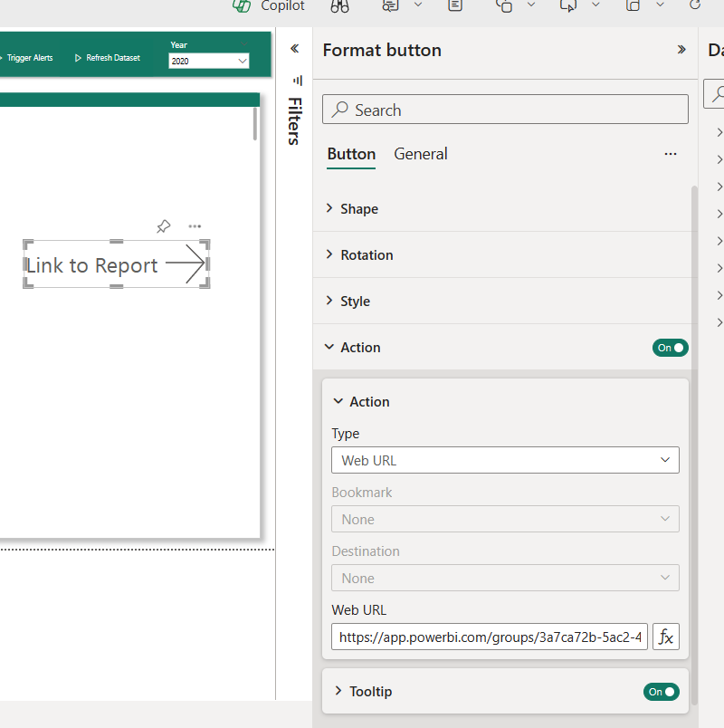The width and height of the screenshot is (724, 728).
Task: Click the Search box in the Format pane
Action: [x=505, y=109]
